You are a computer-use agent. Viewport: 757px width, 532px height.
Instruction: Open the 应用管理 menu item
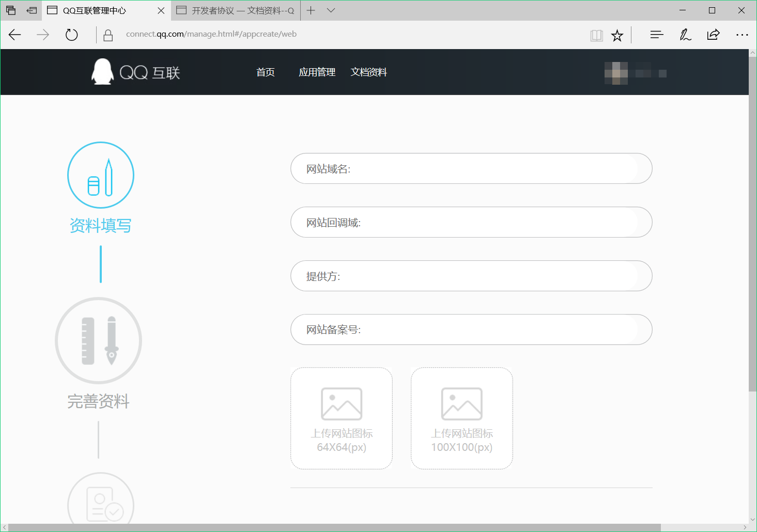click(x=317, y=72)
